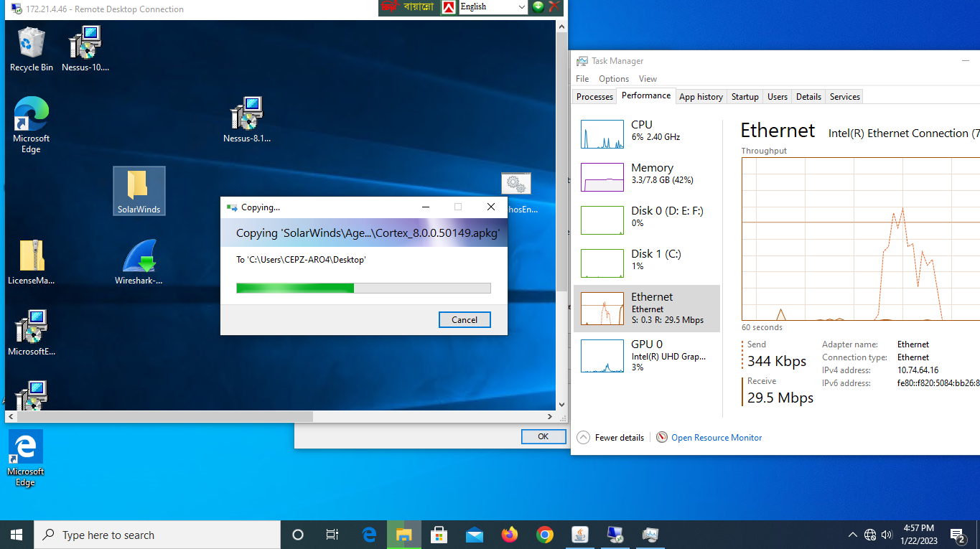This screenshot has width=980, height=549.
Task: Click the green down-arrow button on the Avro toolbar
Action: tap(538, 6)
